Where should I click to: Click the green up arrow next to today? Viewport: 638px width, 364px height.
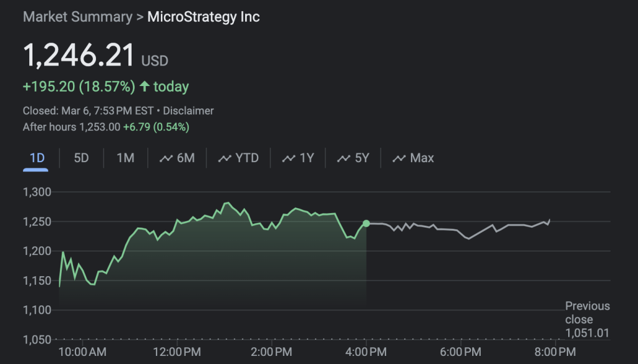(x=144, y=87)
